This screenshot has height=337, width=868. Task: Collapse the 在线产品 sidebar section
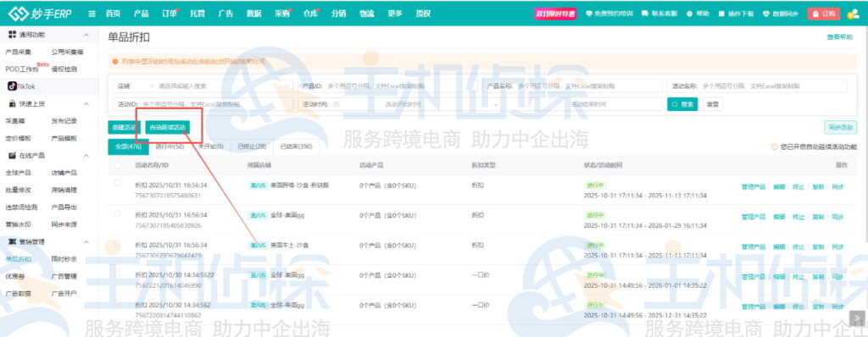86,156
